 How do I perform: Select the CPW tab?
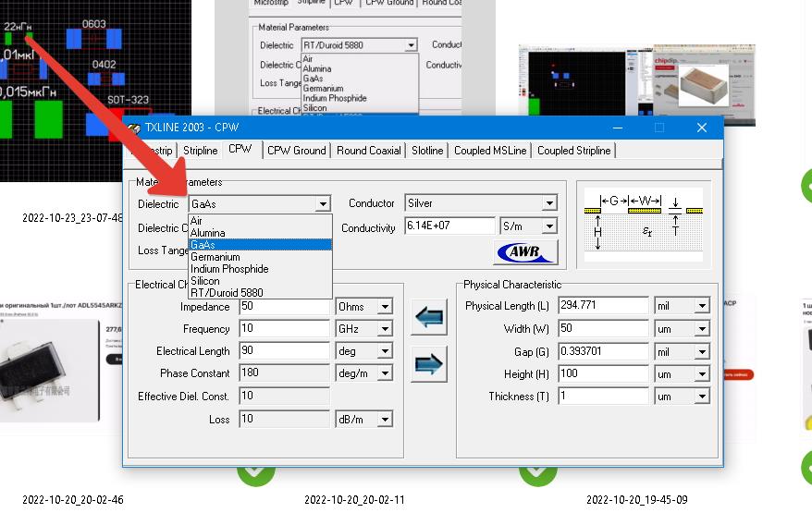(x=240, y=149)
